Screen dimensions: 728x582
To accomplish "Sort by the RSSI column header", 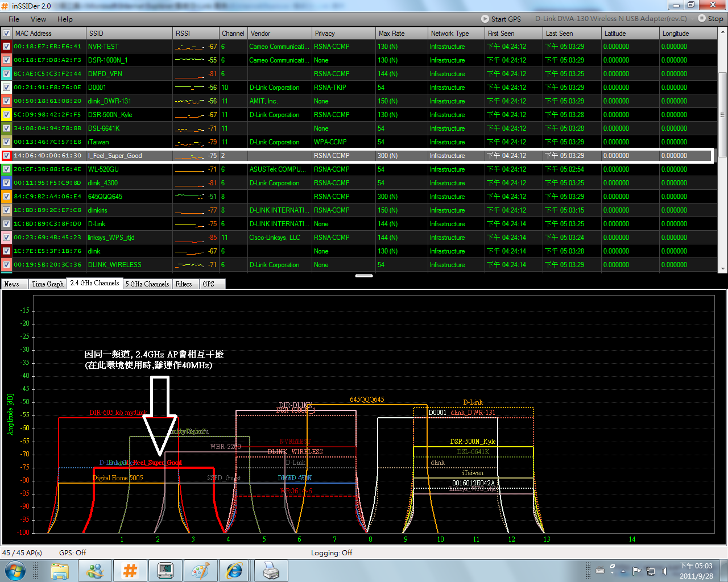I will (x=196, y=34).
